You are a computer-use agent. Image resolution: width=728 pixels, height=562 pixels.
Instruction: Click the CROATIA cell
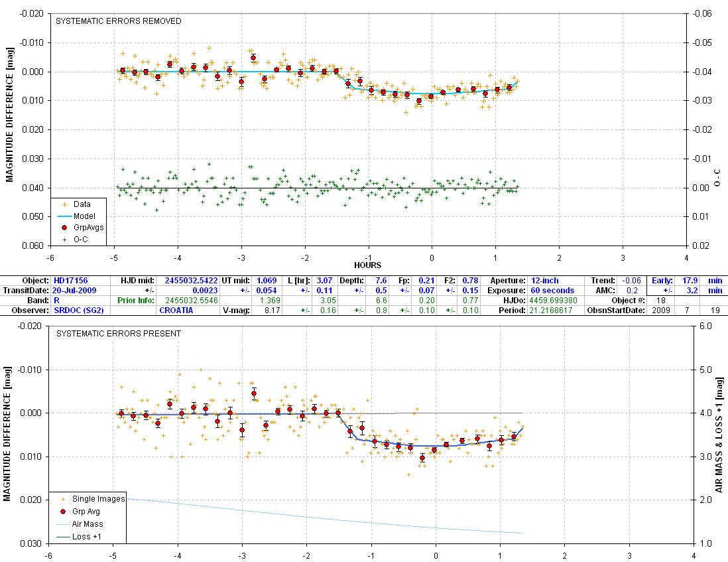pos(176,311)
